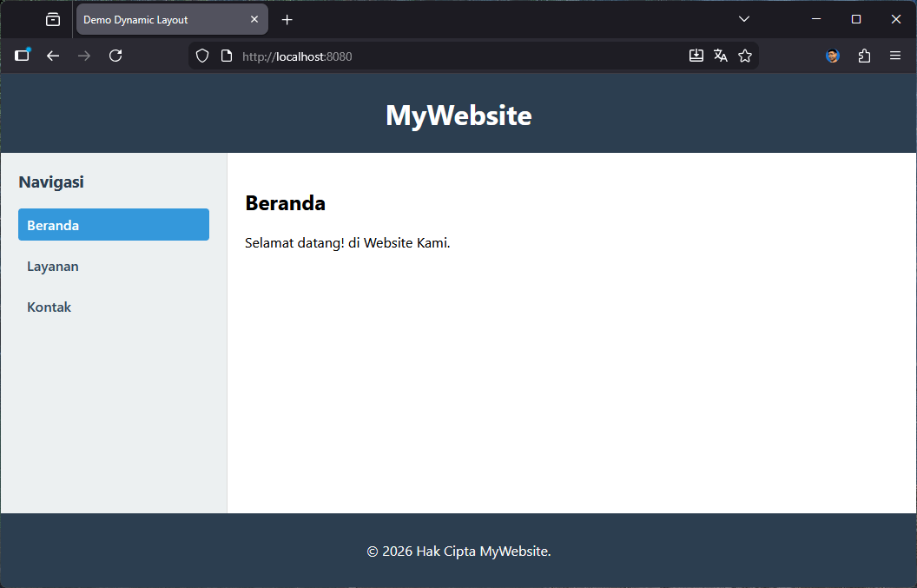
Task: Open the Extensions puzzle-piece icon
Action: pos(864,55)
